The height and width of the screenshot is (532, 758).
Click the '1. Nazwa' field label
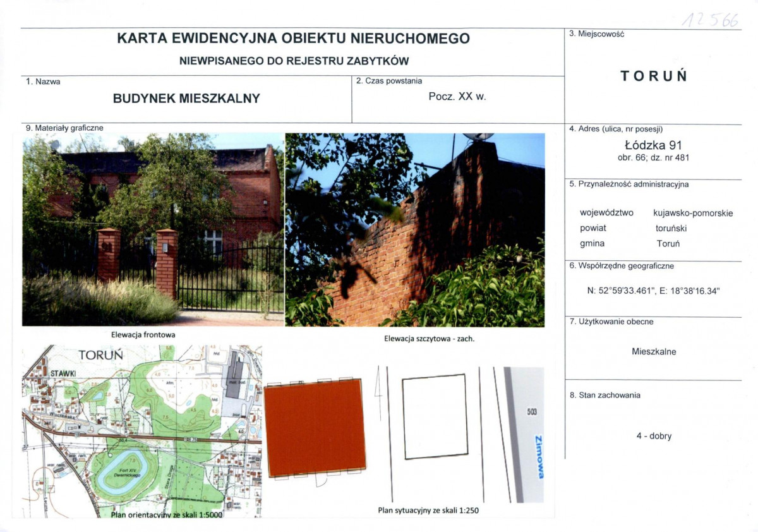(43, 82)
